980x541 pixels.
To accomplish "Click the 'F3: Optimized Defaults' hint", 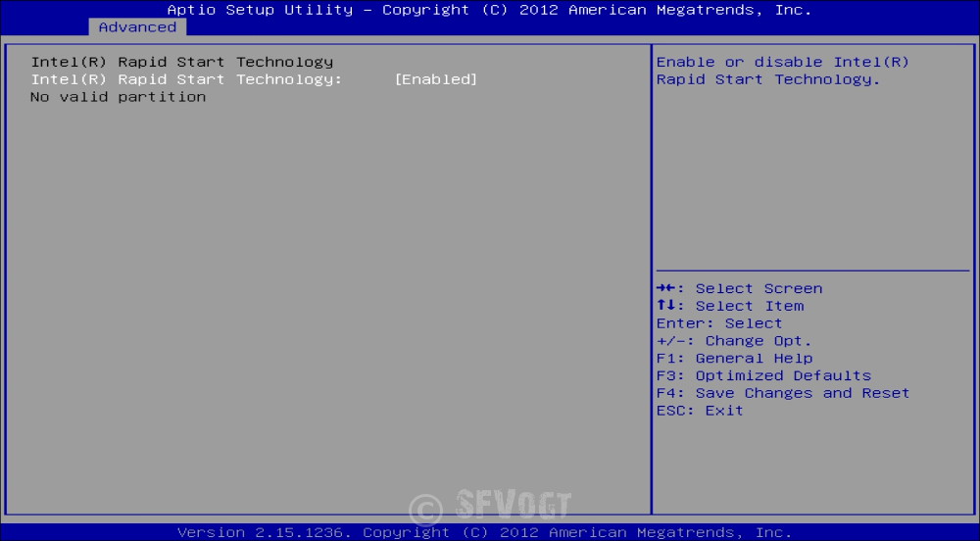I will point(763,376).
